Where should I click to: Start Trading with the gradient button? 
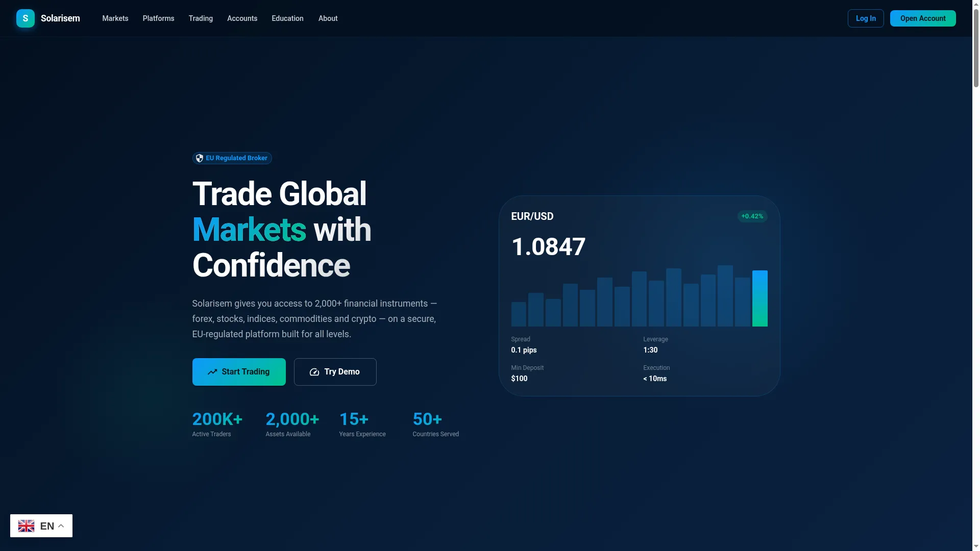click(239, 372)
